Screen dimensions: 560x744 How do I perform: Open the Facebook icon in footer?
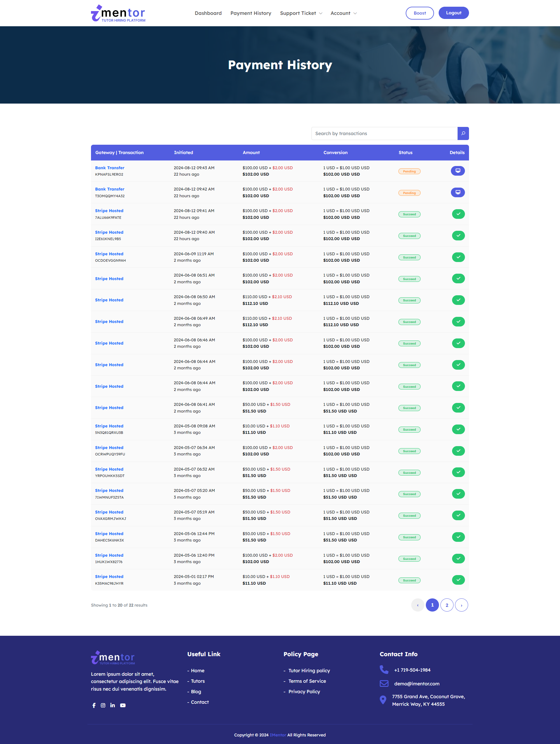coord(94,705)
